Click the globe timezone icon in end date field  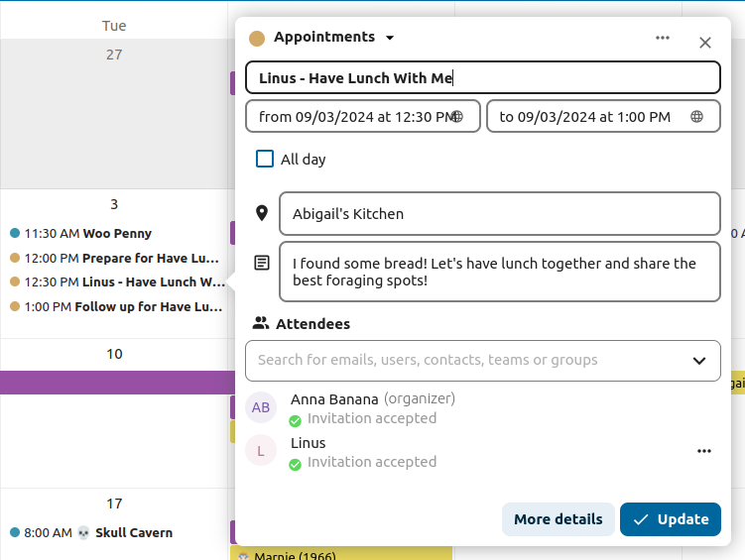pyautogui.click(x=697, y=117)
